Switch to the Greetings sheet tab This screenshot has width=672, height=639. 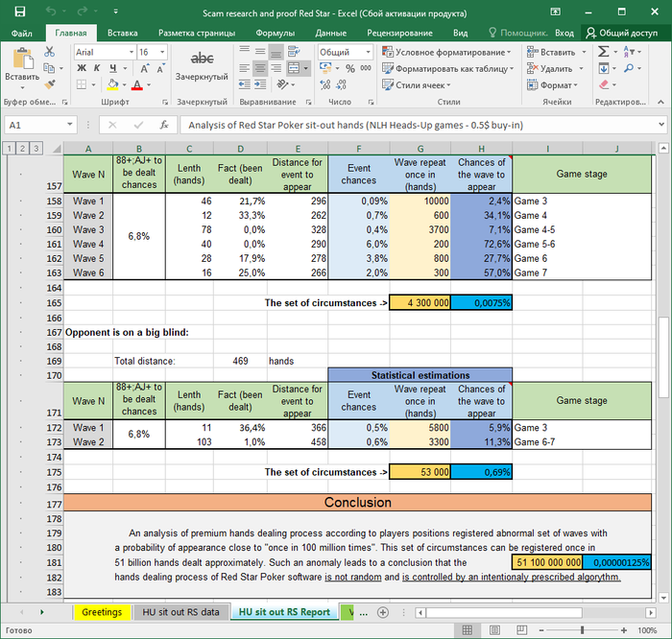click(102, 612)
